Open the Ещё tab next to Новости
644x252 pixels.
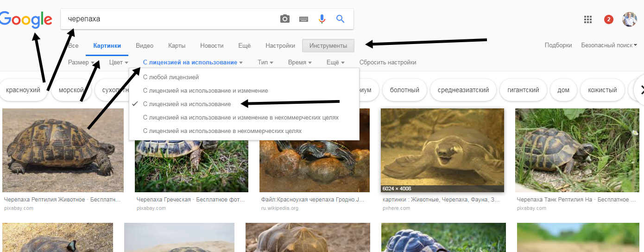(x=244, y=45)
